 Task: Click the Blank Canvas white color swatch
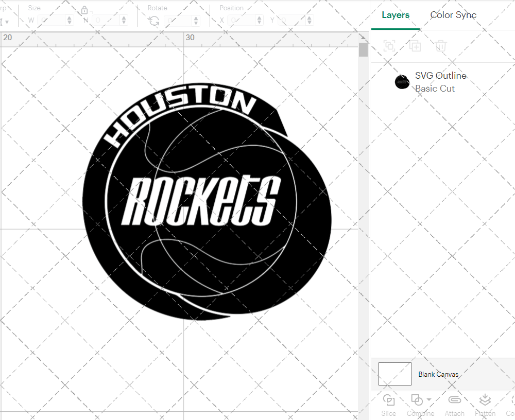[x=394, y=374]
